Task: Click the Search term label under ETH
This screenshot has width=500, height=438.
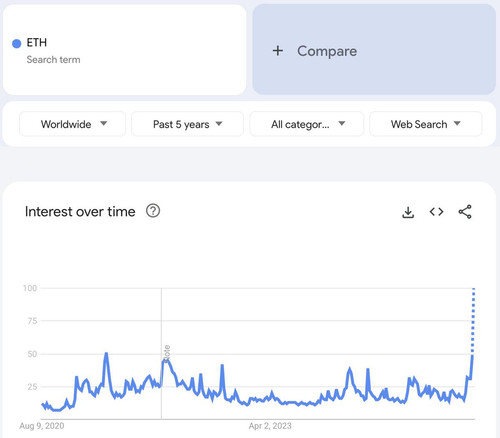Action: (53, 60)
